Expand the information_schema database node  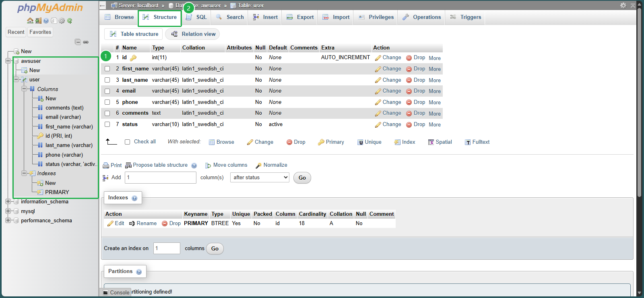pyautogui.click(x=8, y=201)
